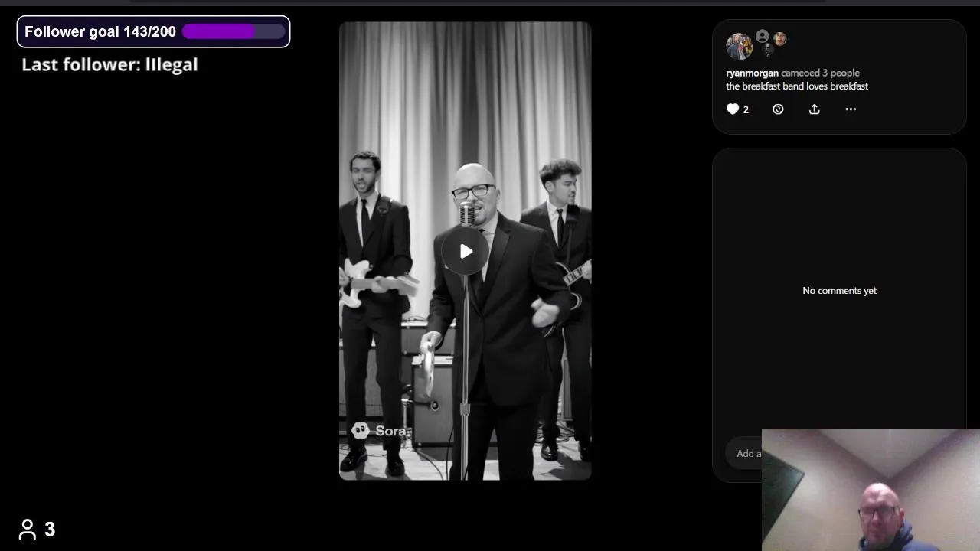The image size is (980, 551).
Task: Open the three-dots more options menu
Action: coord(851,109)
